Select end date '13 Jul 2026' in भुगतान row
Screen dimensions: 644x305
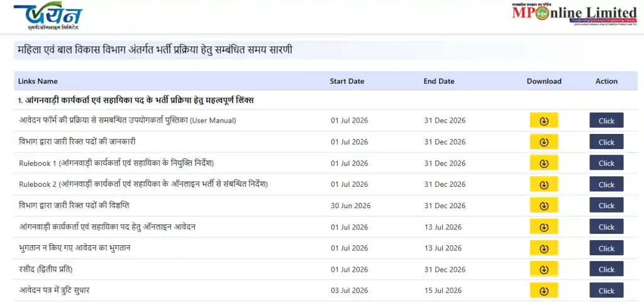443,248
